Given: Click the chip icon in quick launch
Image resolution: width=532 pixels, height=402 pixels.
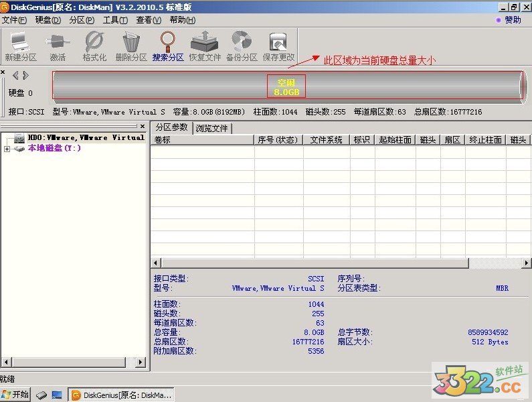Looking at the screenshot, I should coord(41,395).
